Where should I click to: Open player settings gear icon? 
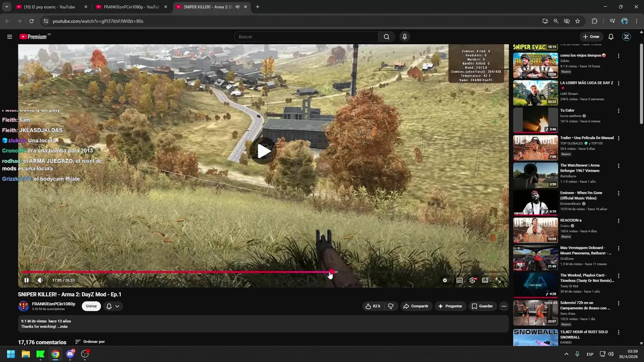point(472,281)
